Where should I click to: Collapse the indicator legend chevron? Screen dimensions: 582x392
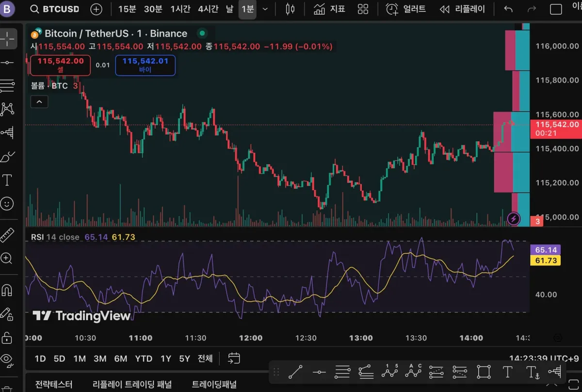pyautogui.click(x=39, y=102)
